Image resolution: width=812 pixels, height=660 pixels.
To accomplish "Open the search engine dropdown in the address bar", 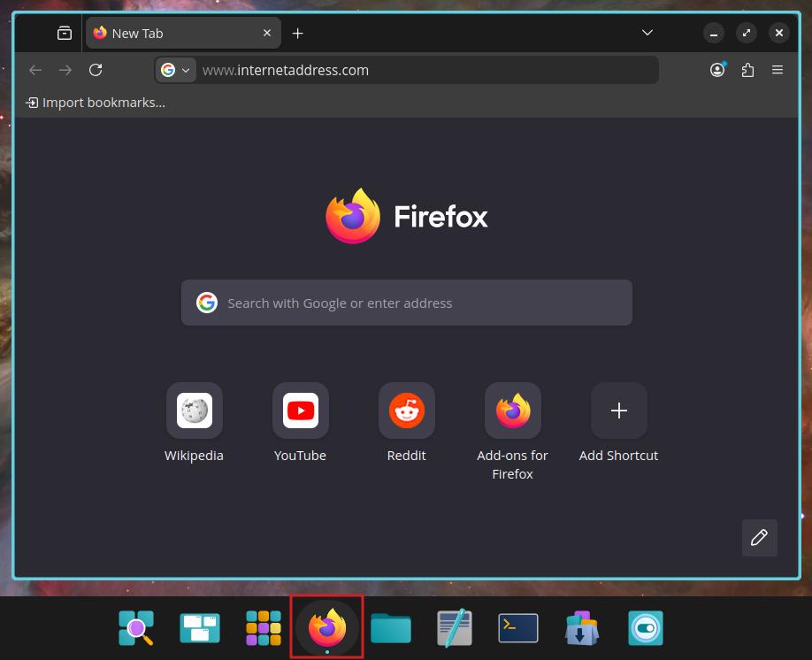I will point(175,70).
